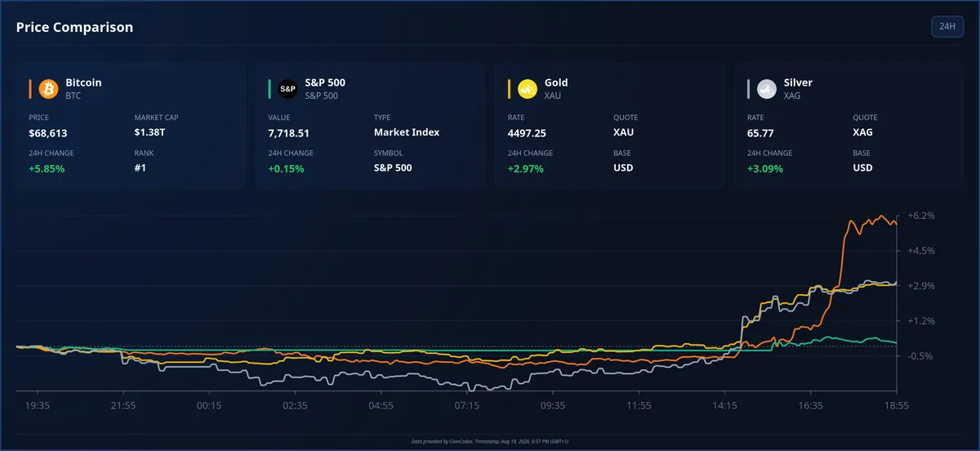980x451 pixels.
Task: Click the 09:35 time axis label
Action: point(553,405)
